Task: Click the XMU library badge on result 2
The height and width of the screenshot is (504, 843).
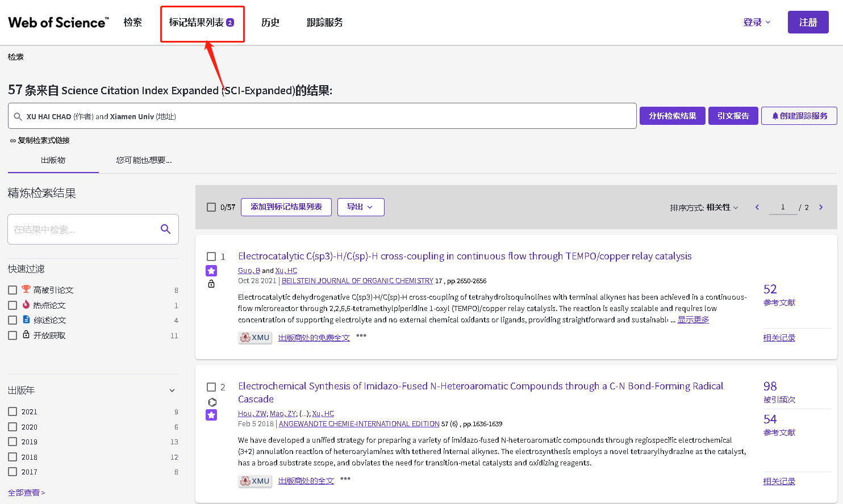Action: pyautogui.click(x=254, y=481)
